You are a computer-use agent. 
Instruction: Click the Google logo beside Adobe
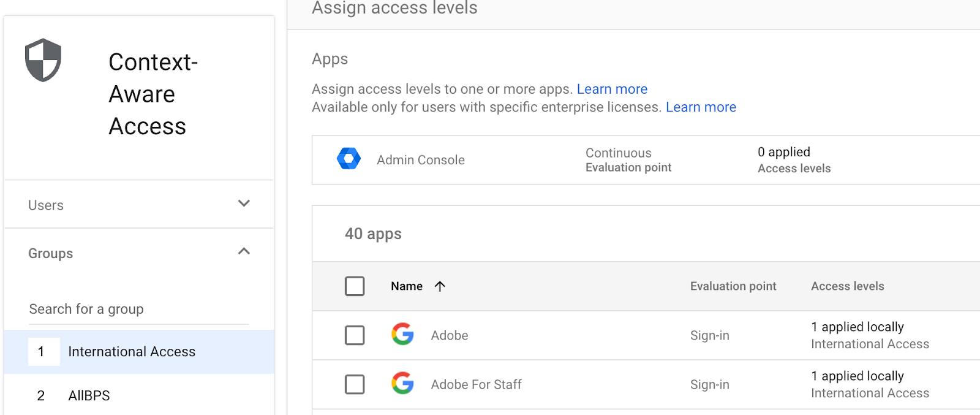pyautogui.click(x=402, y=334)
